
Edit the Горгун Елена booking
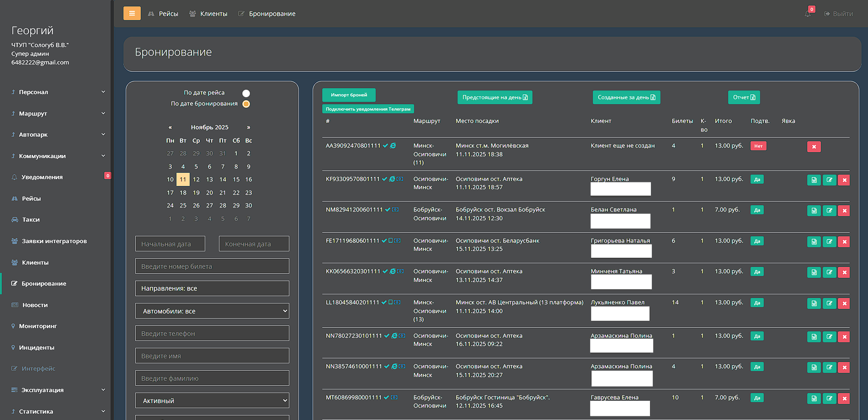829,180
